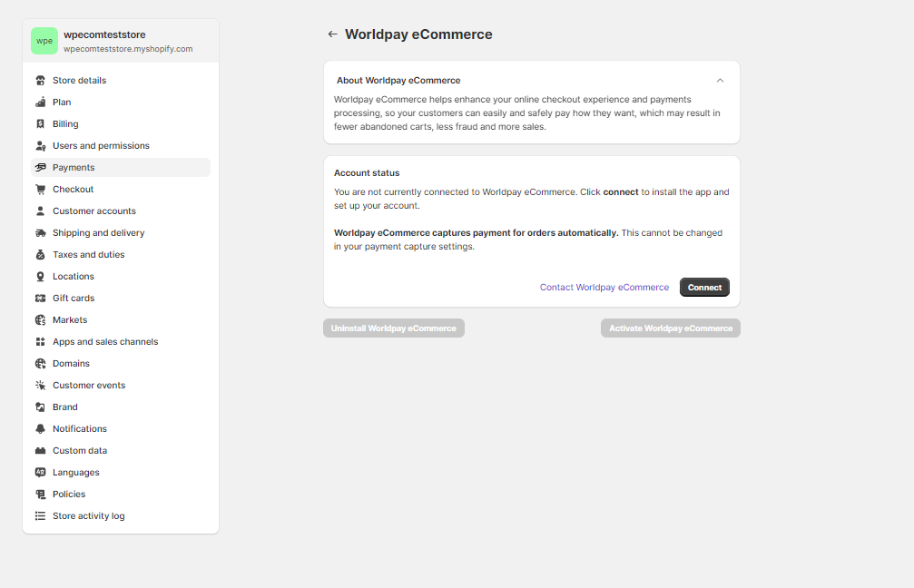This screenshot has width=914, height=588.
Task: Click the Shipping and delivery truck icon
Action: pos(40,233)
